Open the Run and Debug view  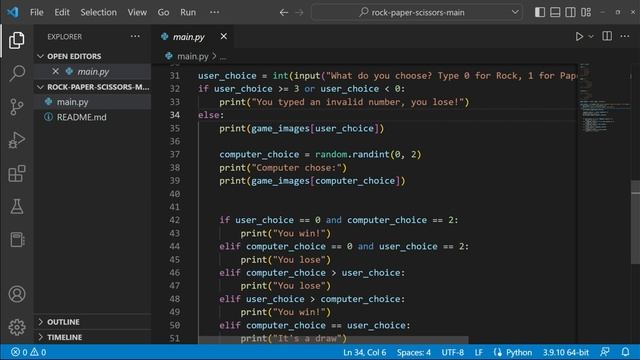(17, 140)
